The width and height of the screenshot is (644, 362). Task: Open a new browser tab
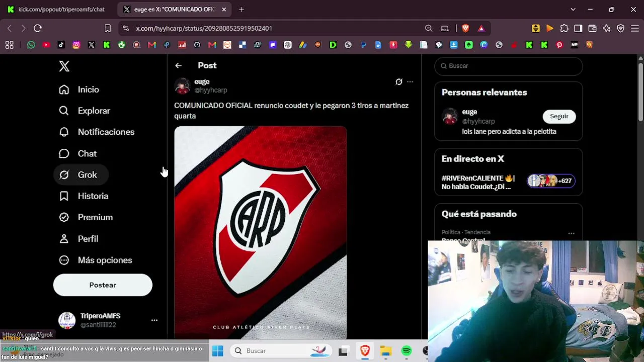coord(242,9)
